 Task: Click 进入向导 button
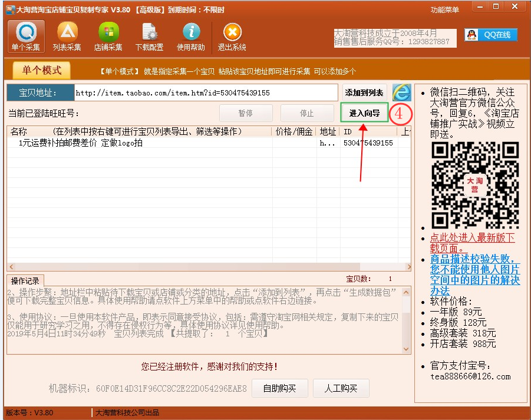click(364, 113)
